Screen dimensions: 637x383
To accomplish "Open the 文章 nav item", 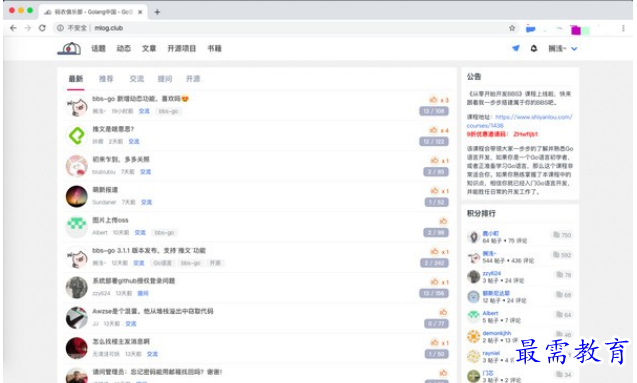I will (149, 48).
